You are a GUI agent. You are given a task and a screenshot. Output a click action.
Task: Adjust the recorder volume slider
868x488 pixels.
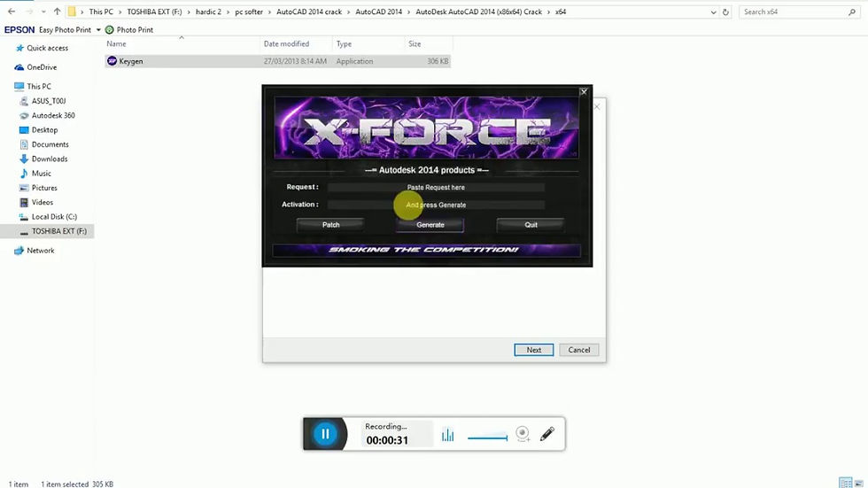click(487, 438)
